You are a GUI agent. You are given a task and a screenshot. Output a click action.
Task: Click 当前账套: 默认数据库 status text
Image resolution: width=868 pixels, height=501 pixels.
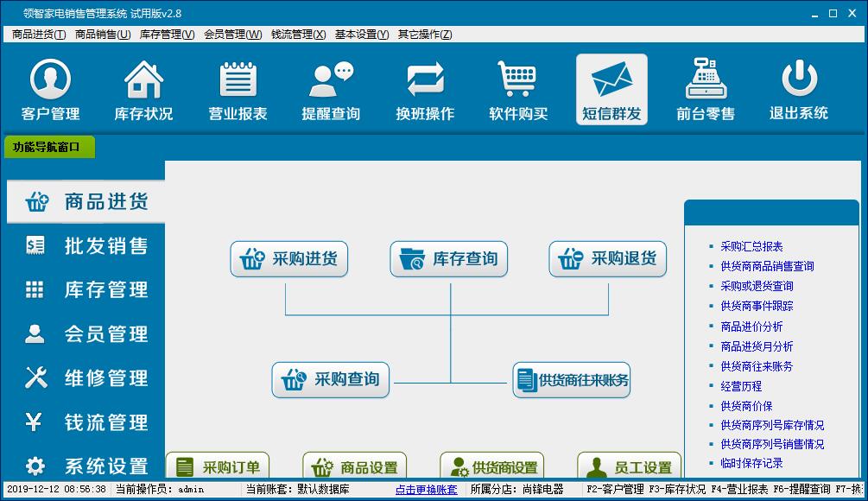(x=298, y=490)
